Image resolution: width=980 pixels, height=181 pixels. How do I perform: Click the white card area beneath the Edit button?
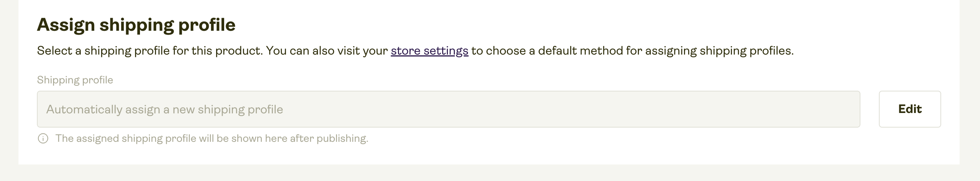910,146
